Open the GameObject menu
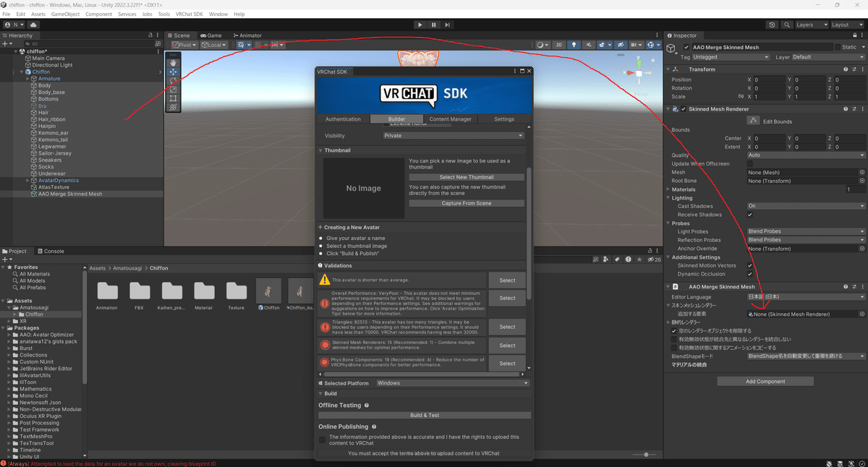Screen dimensions: 868x467 [65, 14]
